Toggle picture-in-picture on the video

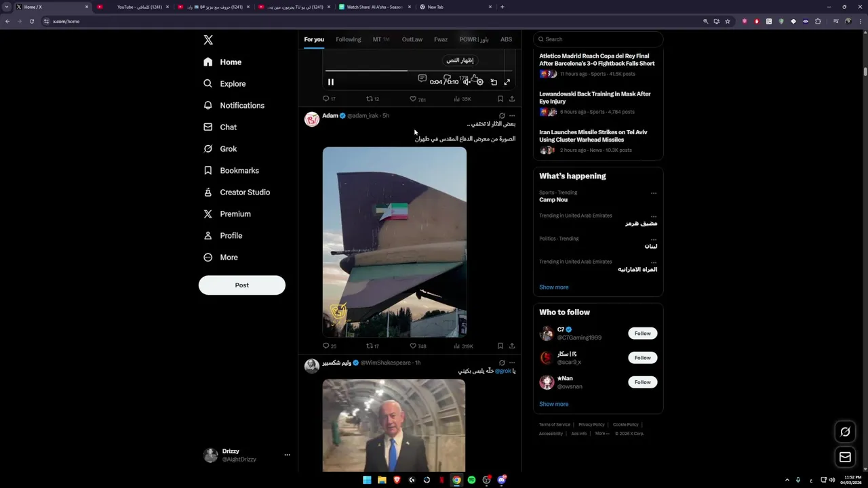[x=494, y=82]
